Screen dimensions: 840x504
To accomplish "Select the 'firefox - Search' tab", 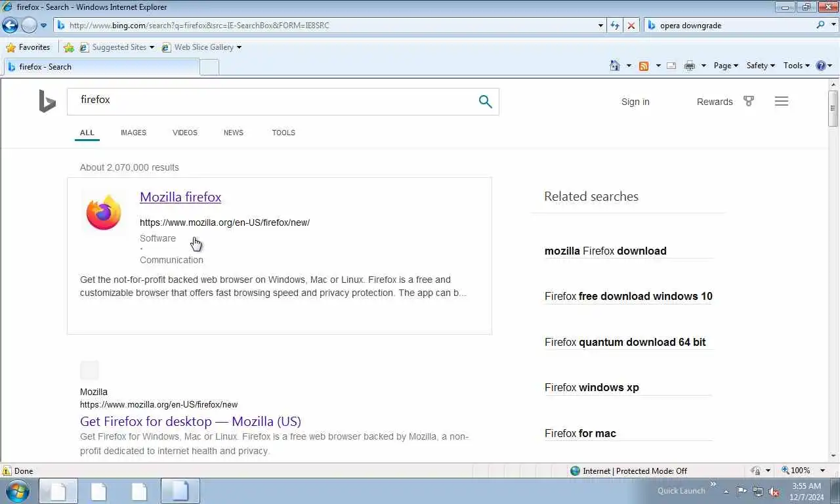I will coord(102,67).
